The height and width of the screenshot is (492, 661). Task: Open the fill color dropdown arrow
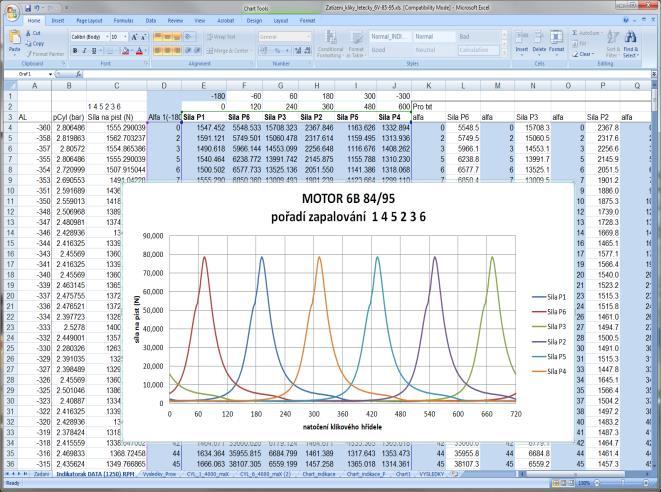[x=131, y=51]
